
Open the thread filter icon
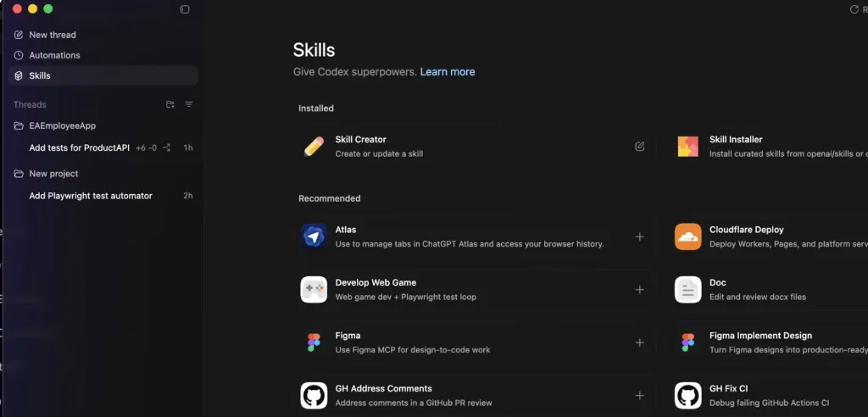(x=189, y=104)
